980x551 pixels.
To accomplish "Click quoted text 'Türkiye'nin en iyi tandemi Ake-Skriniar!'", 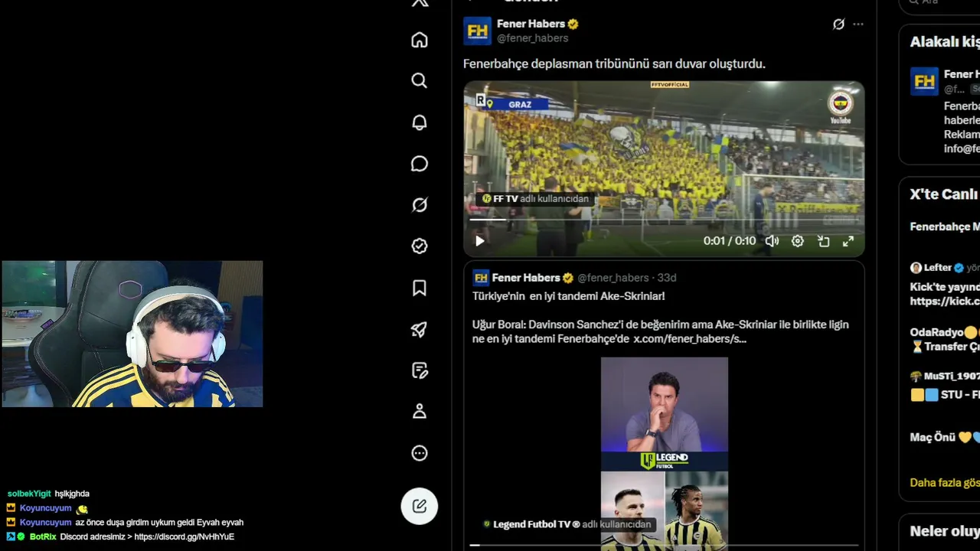I will point(568,296).
